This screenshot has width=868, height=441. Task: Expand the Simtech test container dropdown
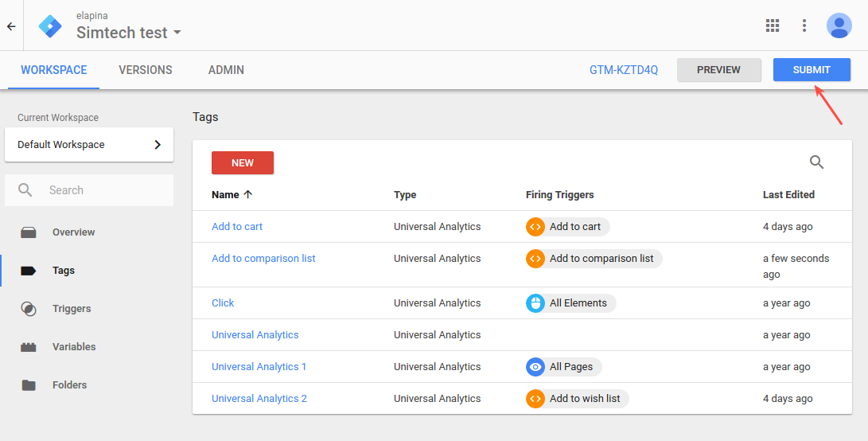click(x=129, y=33)
